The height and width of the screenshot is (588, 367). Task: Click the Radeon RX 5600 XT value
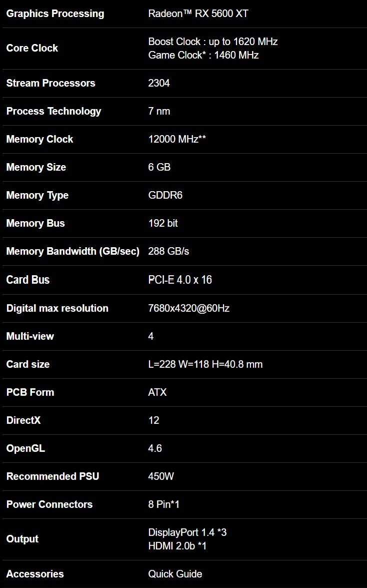pos(198,14)
